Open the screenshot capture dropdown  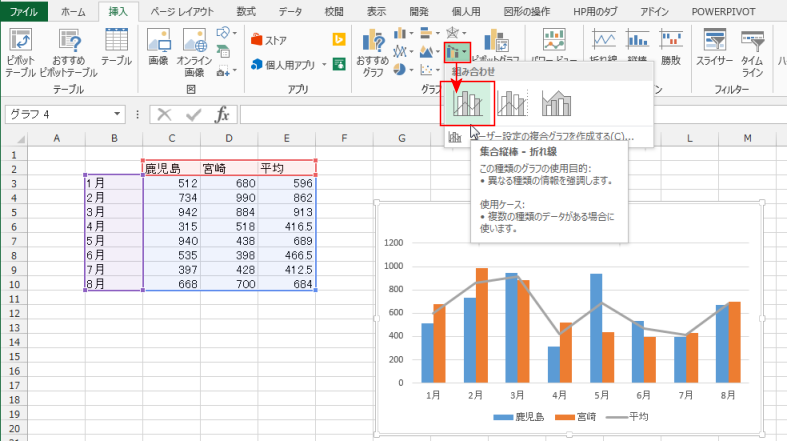click(x=226, y=71)
